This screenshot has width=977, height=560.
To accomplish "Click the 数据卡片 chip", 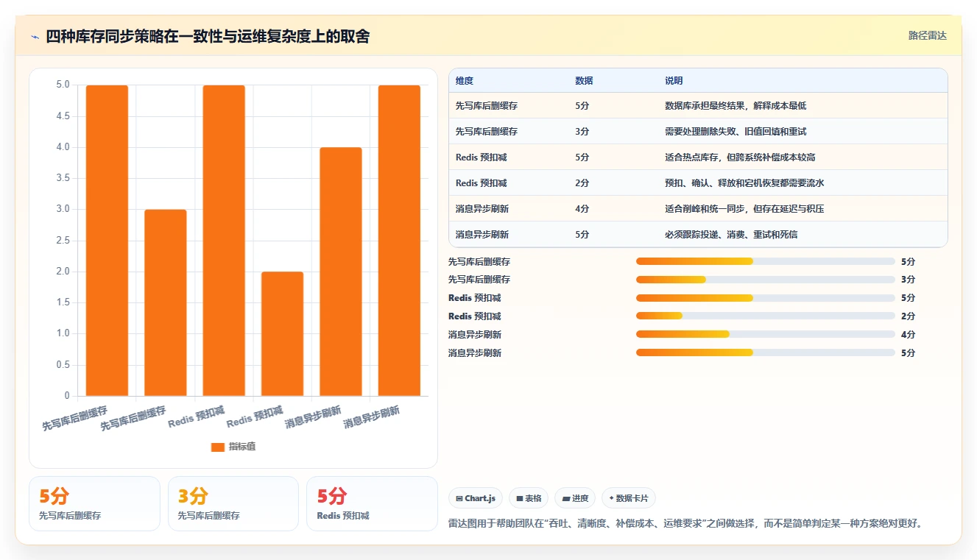I will point(629,498).
